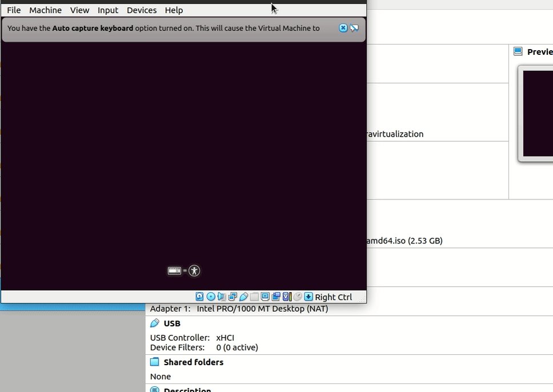Open the Input menu
This screenshot has height=392, width=553.
108,10
